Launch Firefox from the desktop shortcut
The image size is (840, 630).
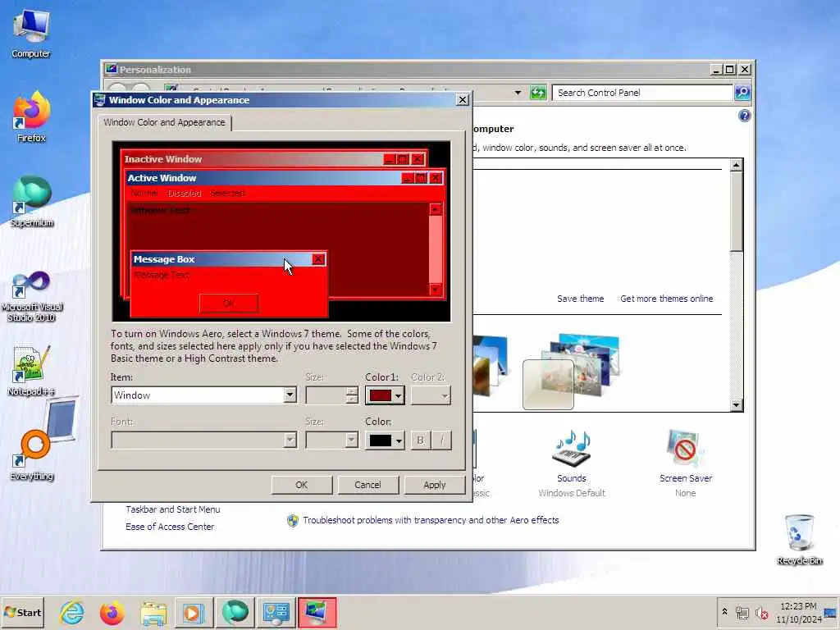click(x=31, y=117)
